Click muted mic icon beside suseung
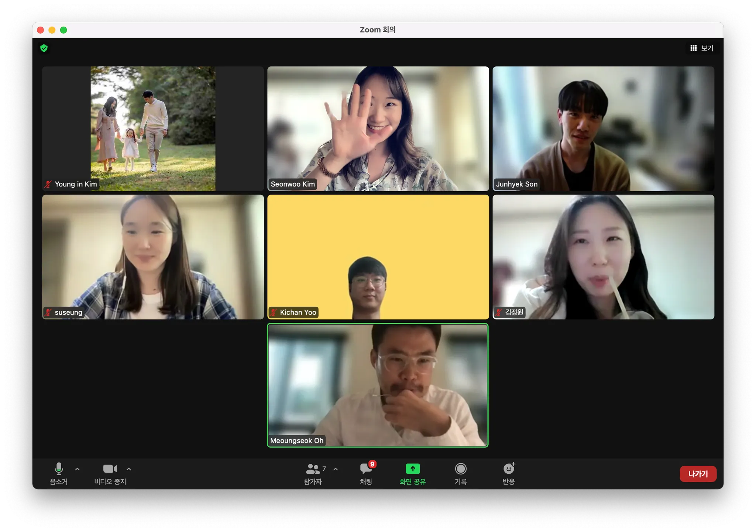Viewport: 756px width, 532px height. 48,312
